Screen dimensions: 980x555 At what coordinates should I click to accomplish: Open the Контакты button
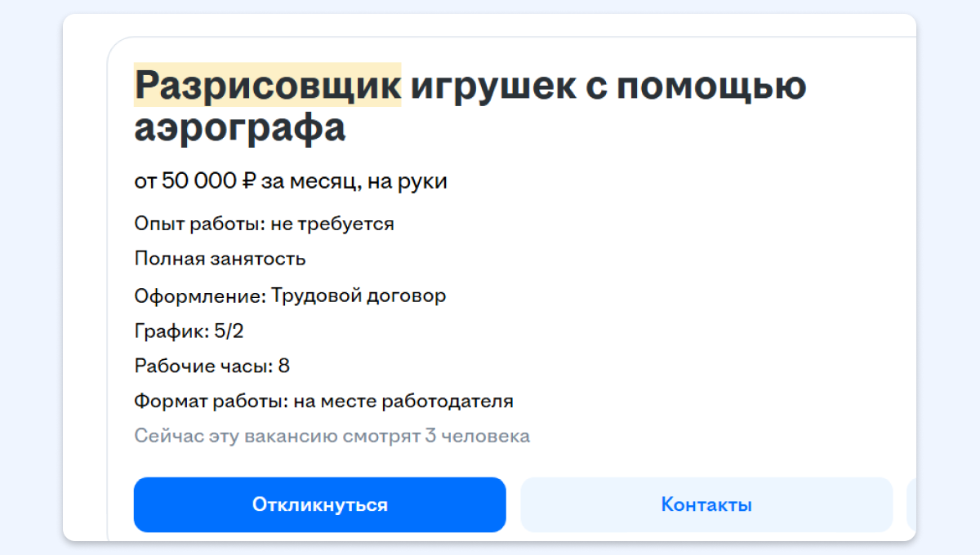coord(706,504)
